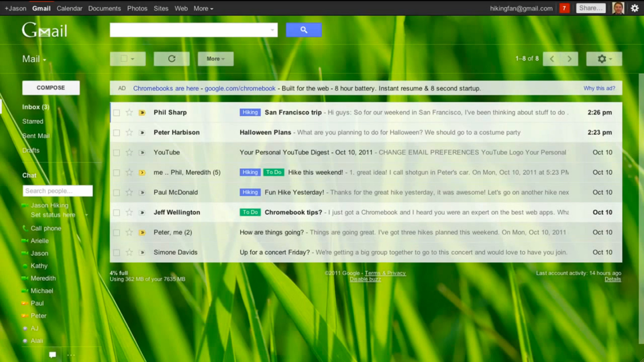Select the Call phone option in Chat
644x362 pixels.
[x=46, y=228]
